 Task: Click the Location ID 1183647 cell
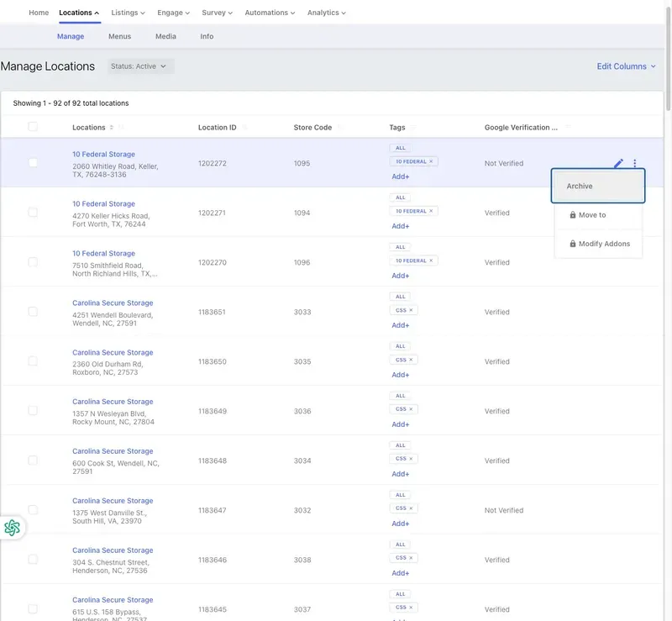click(x=213, y=510)
